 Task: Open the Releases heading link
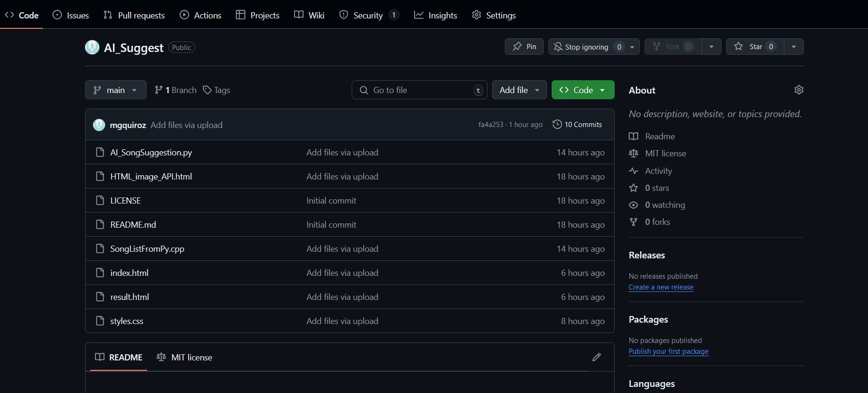[x=647, y=255]
